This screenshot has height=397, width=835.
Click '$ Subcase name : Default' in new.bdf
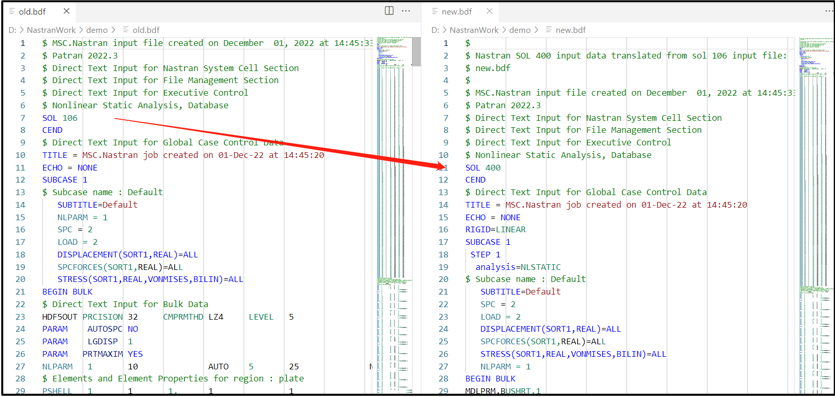525,279
